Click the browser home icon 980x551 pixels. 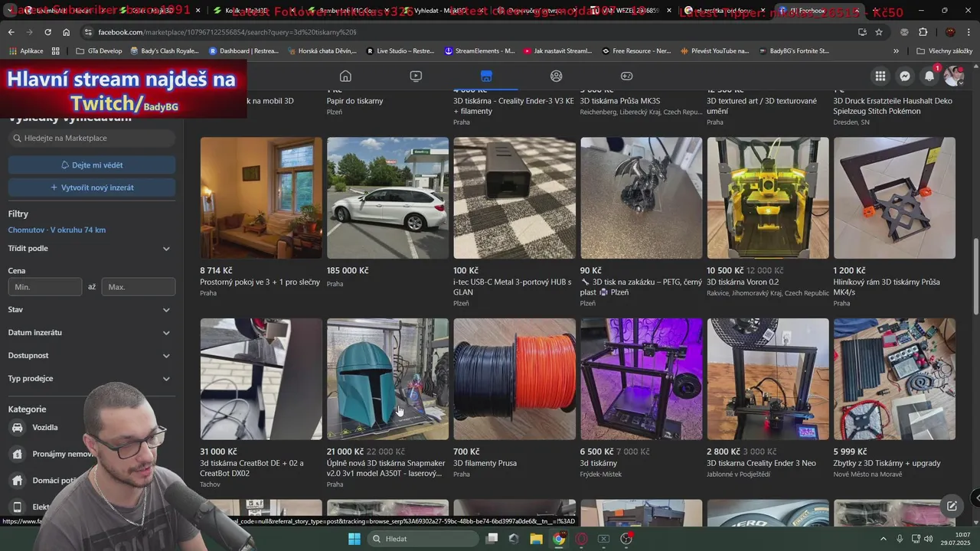click(67, 32)
